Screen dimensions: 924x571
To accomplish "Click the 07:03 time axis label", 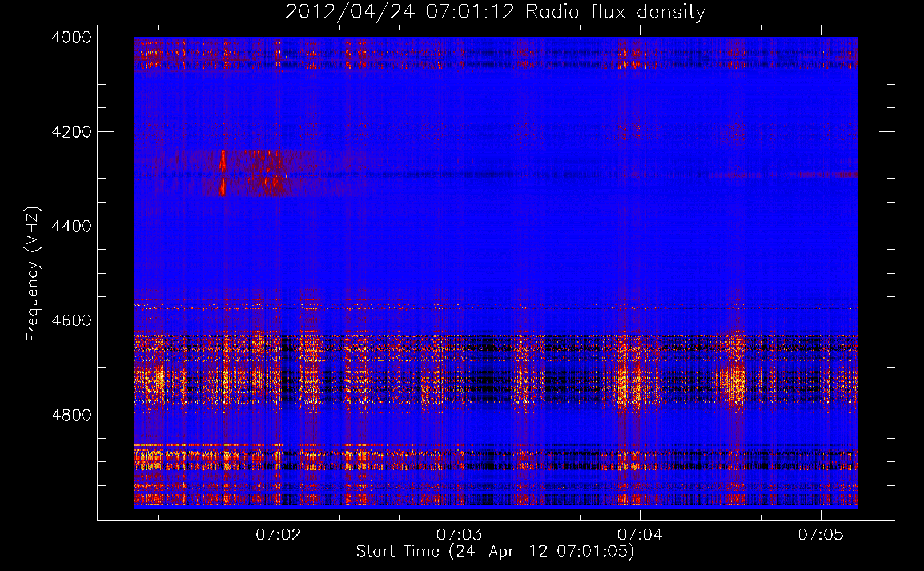I will pos(459,535).
